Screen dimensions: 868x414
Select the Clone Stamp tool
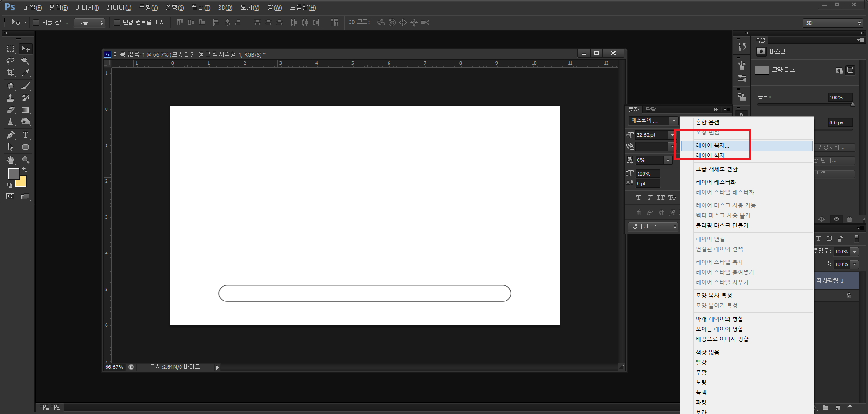11,98
